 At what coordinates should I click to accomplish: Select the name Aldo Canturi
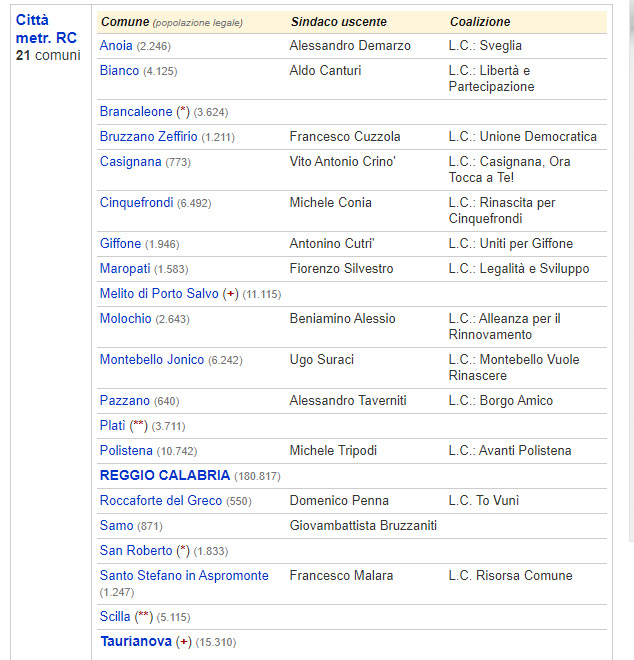[325, 70]
